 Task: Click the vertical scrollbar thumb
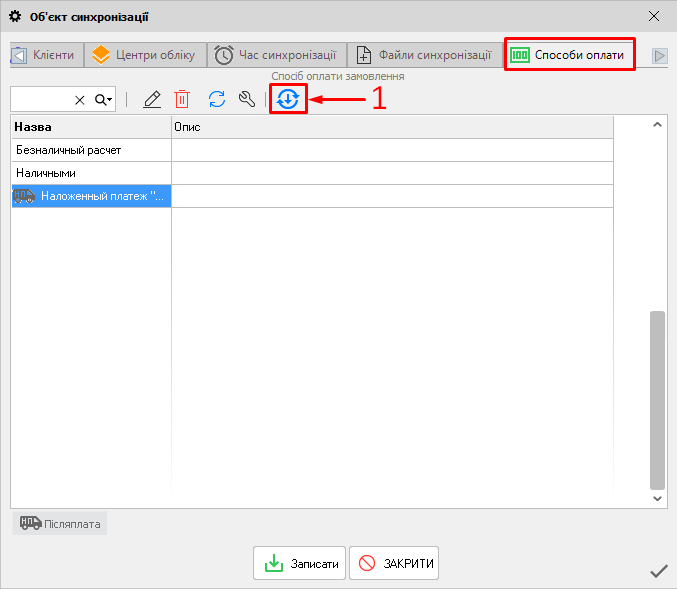click(657, 398)
